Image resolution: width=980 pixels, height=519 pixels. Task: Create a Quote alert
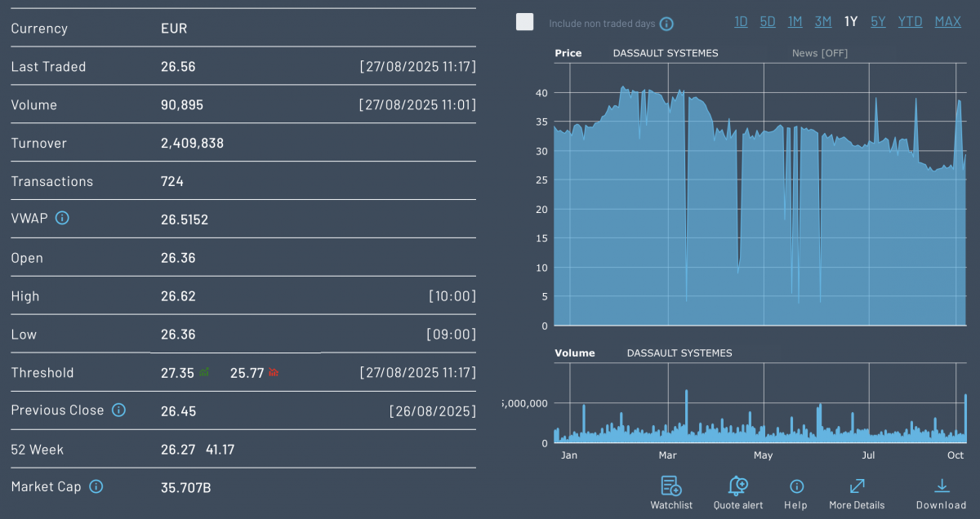tap(738, 494)
